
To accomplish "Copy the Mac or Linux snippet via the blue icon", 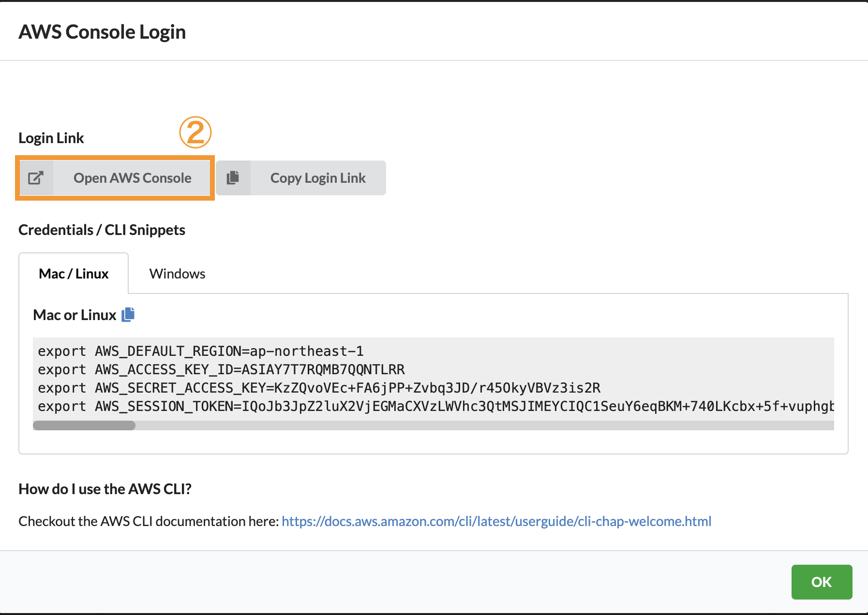I will point(128,315).
